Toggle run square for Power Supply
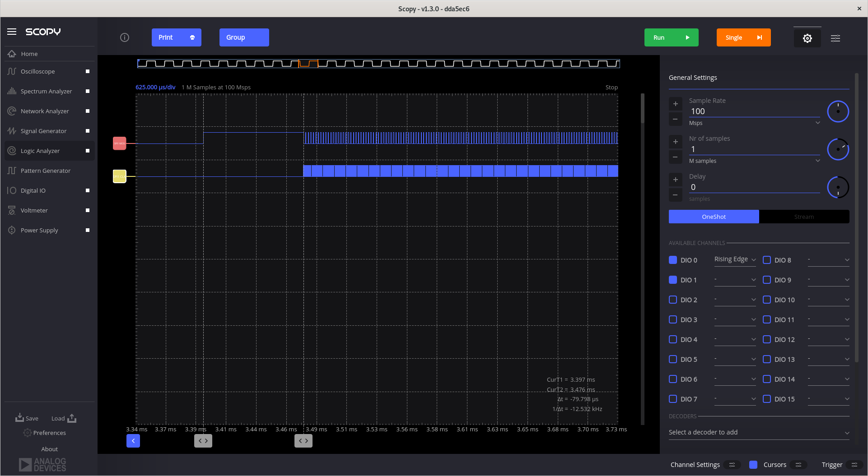 click(x=88, y=230)
